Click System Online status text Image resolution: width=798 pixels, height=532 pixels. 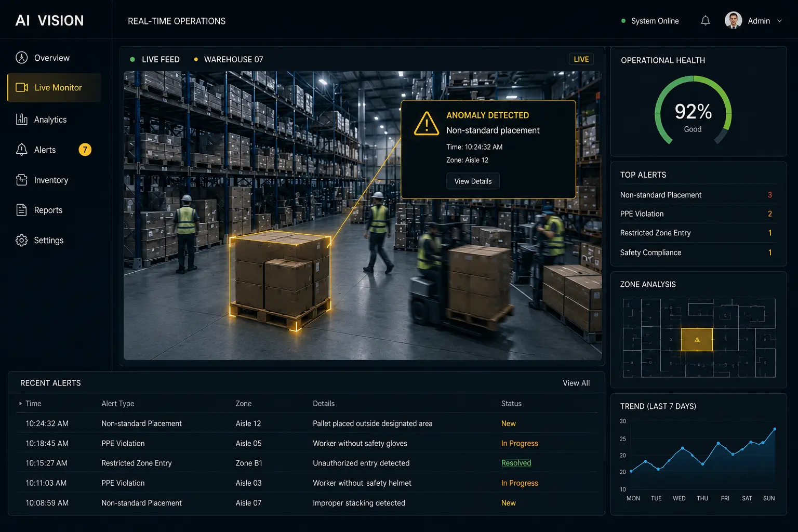[x=655, y=21]
